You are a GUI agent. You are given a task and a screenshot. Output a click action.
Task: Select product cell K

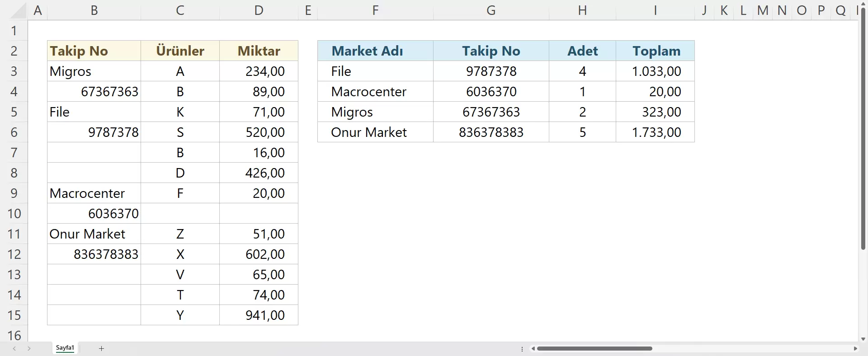[180, 112]
